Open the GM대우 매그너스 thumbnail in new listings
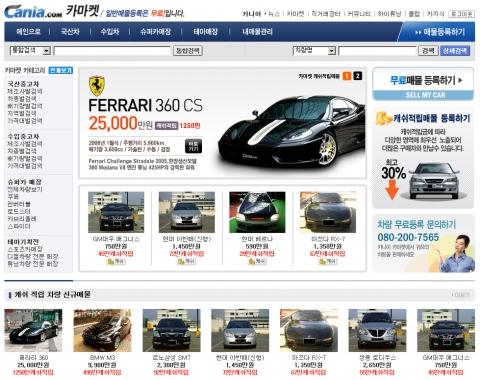480x380 pixels. 446,330
